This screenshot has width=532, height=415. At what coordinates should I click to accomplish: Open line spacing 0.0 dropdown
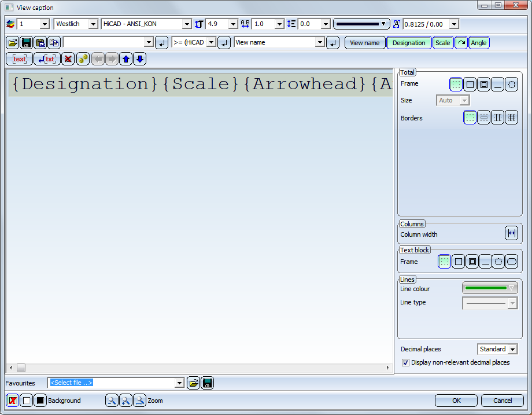tap(326, 24)
